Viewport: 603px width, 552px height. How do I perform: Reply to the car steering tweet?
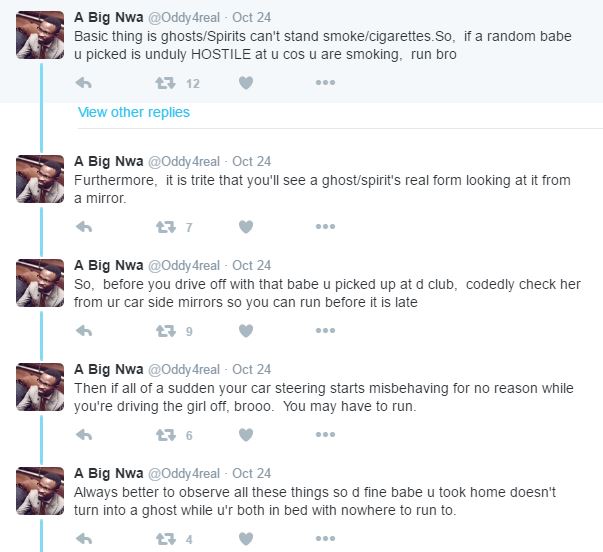pyautogui.click(x=84, y=435)
